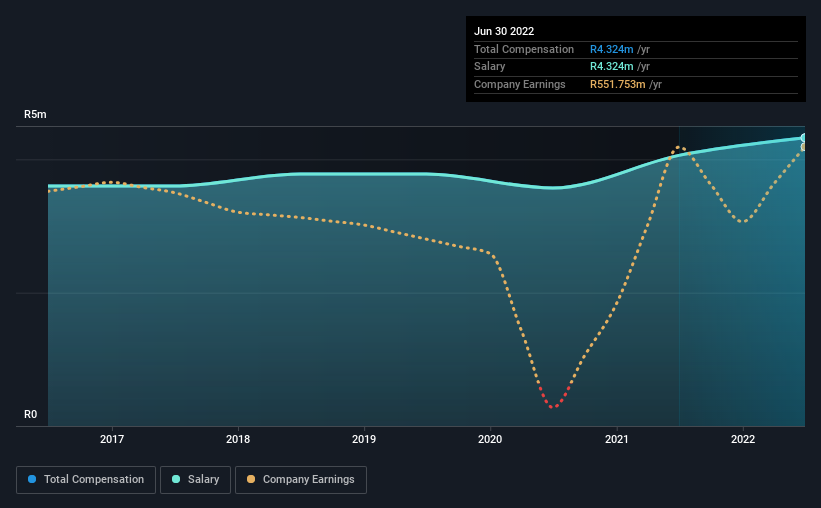The width and height of the screenshot is (821, 508).
Task: Toggle the Total Compensation legend button
Action: tap(86, 480)
